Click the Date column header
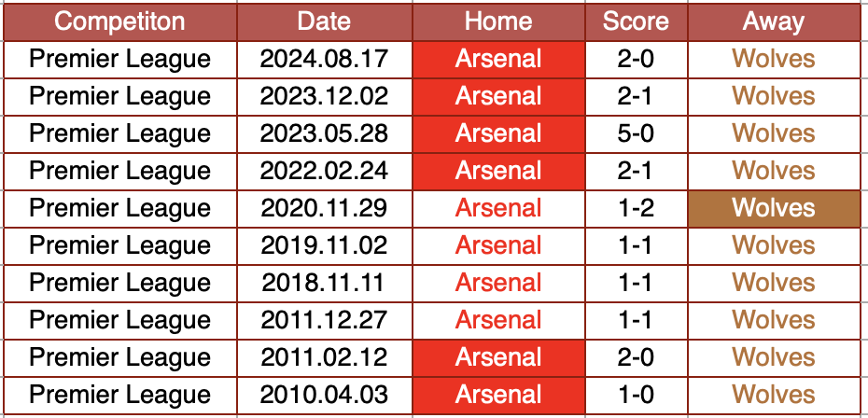 pyautogui.click(x=324, y=21)
